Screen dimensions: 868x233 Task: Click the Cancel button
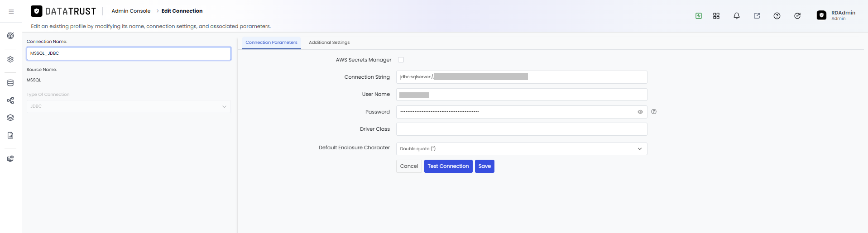coord(409,166)
